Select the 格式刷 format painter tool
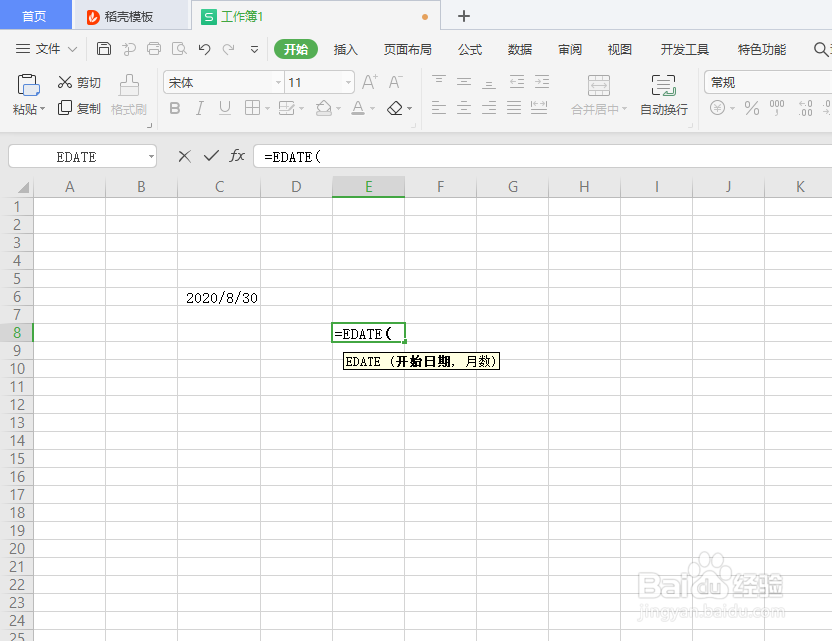The image size is (832, 641). [x=129, y=95]
